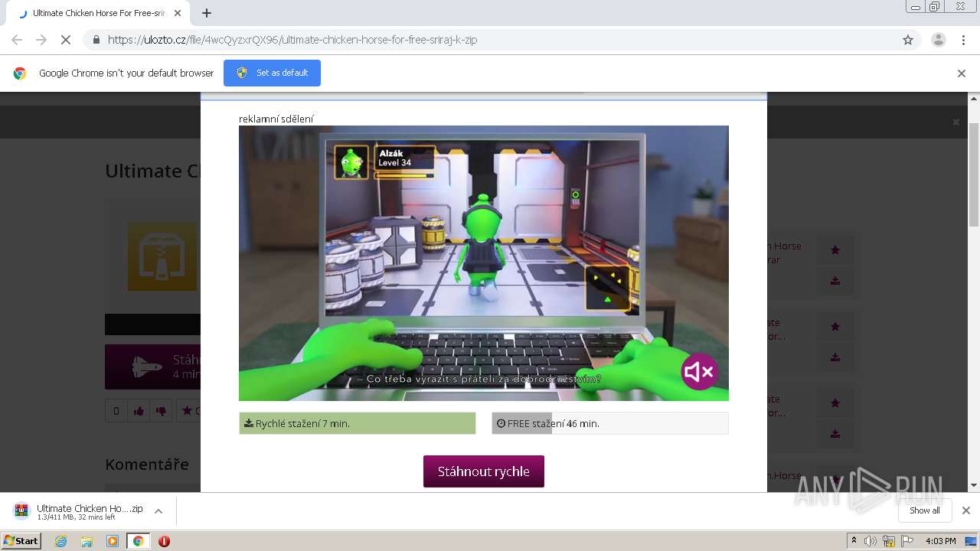Click the yellow zip file icon
Image resolution: width=980 pixels, height=551 pixels.
(x=162, y=257)
